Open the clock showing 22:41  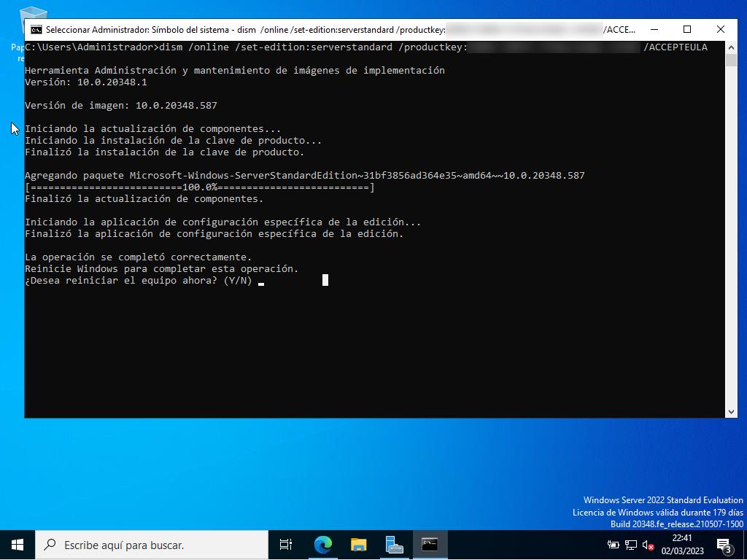(x=682, y=545)
